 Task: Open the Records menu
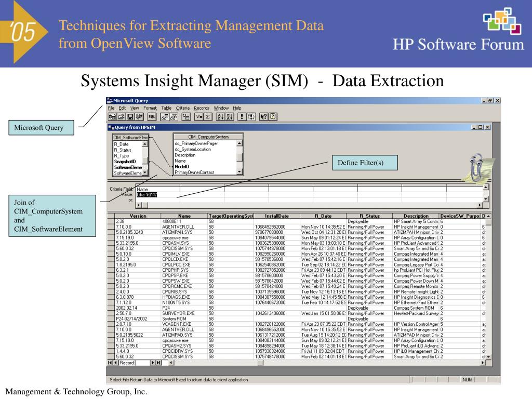[x=202, y=108]
